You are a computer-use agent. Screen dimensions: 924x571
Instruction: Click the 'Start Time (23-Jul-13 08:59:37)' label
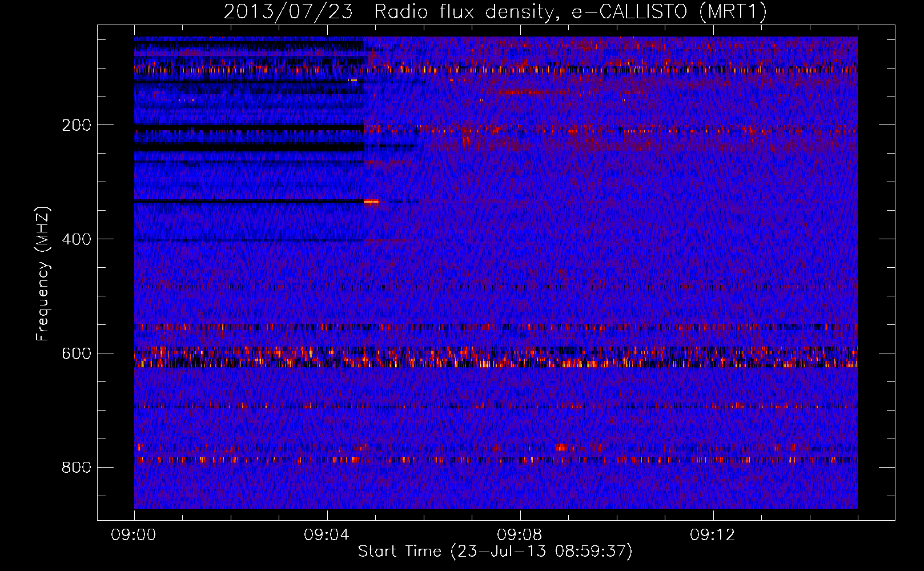tap(495, 552)
